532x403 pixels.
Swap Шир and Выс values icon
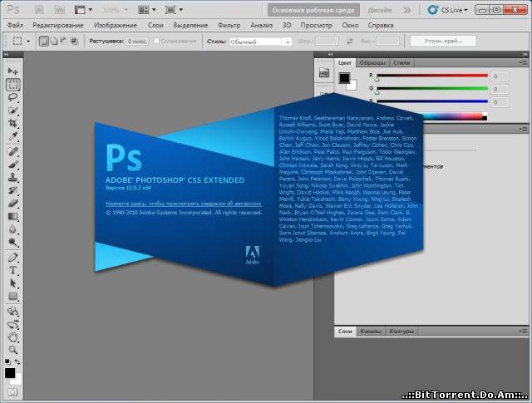[349, 42]
